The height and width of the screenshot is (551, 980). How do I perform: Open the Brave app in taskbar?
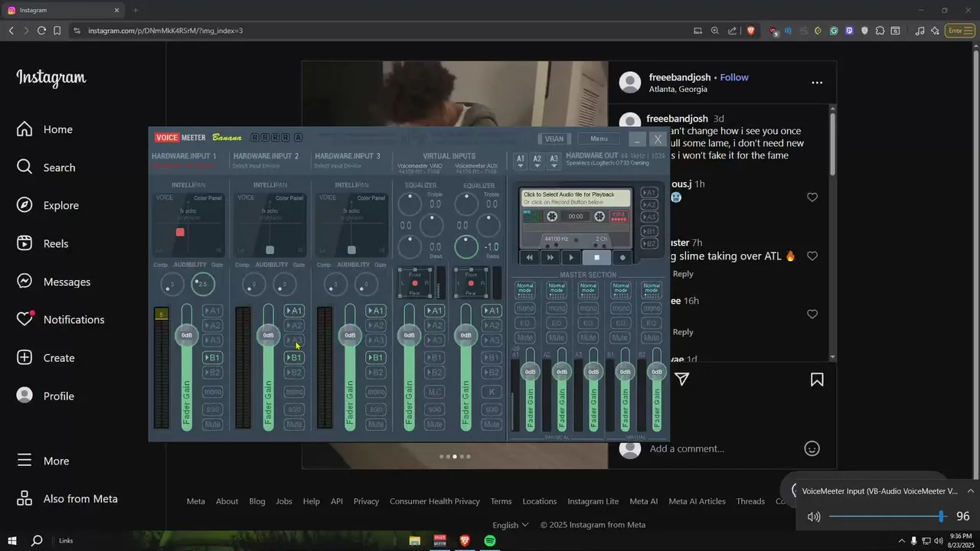465,541
